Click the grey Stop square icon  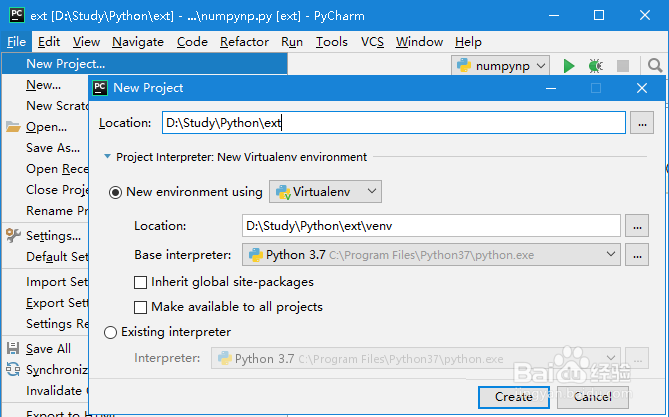tap(622, 66)
